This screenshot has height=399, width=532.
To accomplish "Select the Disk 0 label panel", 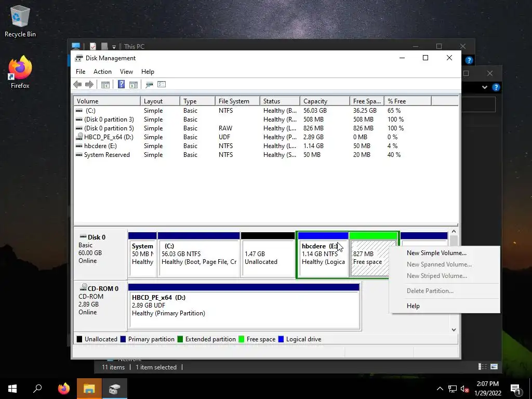I will [x=100, y=254].
